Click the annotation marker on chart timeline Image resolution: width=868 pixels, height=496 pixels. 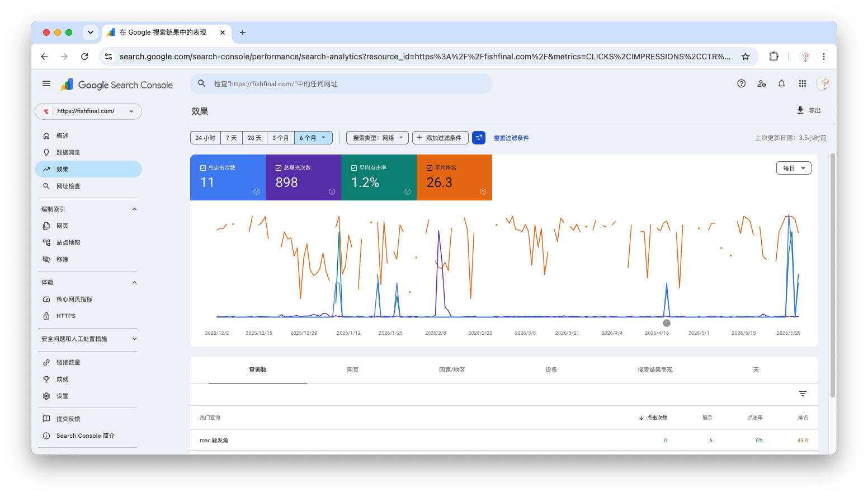667,323
